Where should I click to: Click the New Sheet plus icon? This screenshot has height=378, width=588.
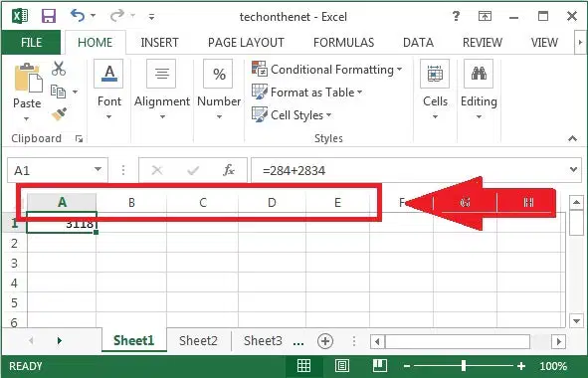pyautogui.click(x=325, y=341)
